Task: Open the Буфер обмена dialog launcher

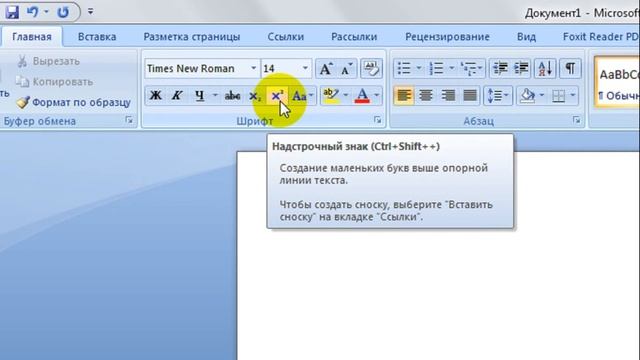Action: [129, 120]
